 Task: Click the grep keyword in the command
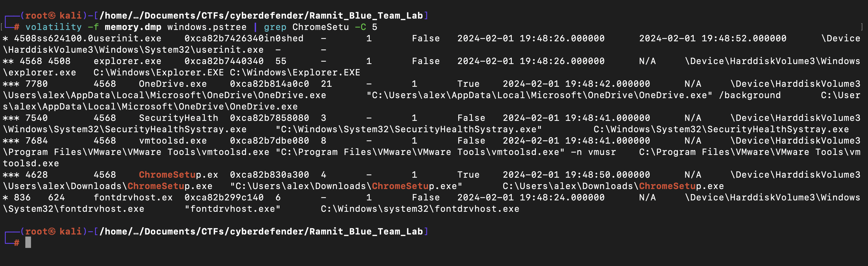pyautogui.click(x=275, y=27)
